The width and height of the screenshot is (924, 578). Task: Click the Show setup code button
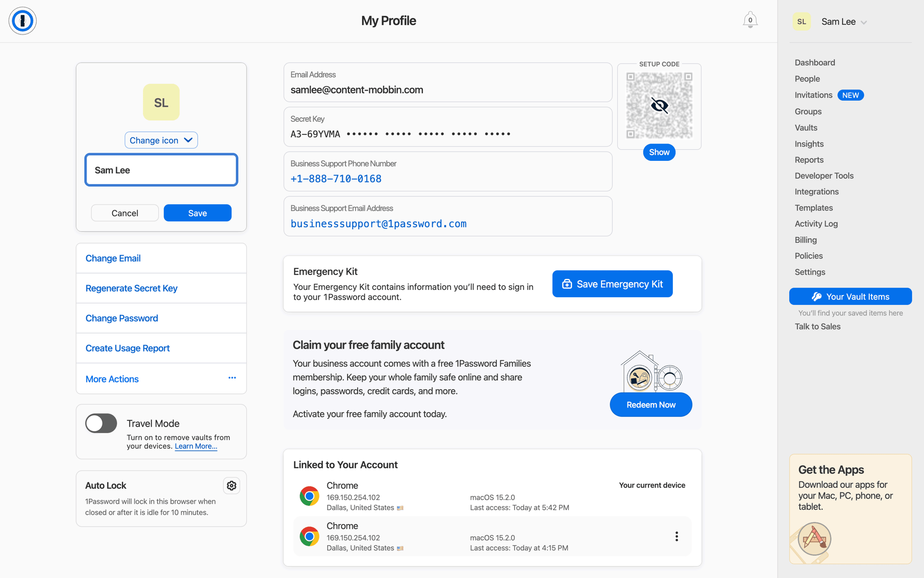tap(659, 152)
